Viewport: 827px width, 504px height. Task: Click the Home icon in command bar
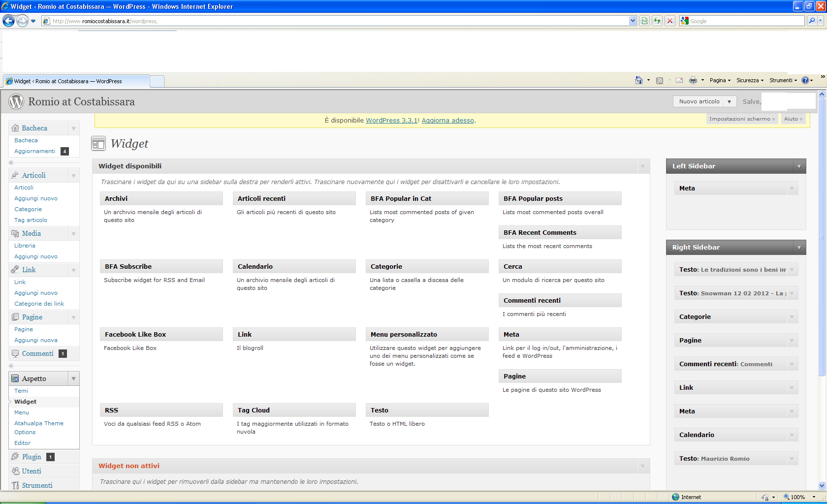(639, 80)
